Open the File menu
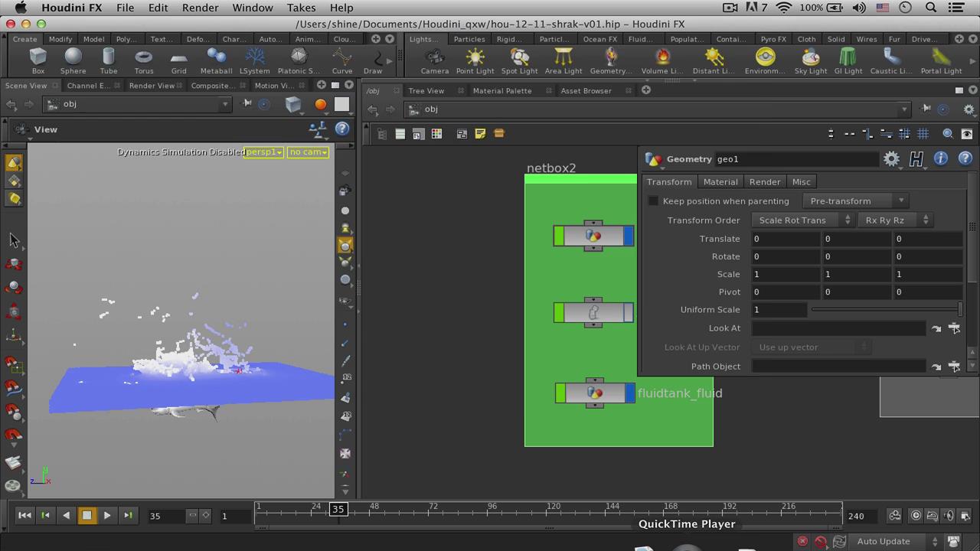The width and height of the screenshot is (980, 551). click(125, 8)
